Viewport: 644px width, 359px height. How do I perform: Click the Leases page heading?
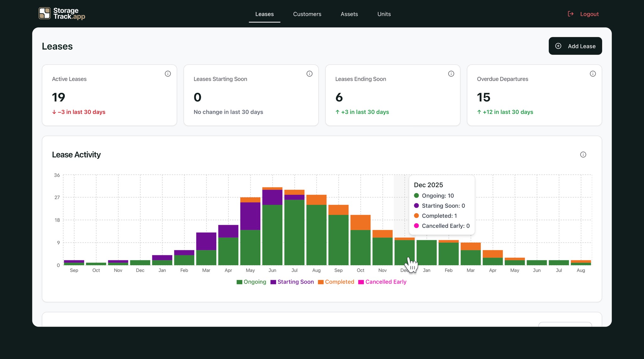pyautogui.click(x=57, y=46)
